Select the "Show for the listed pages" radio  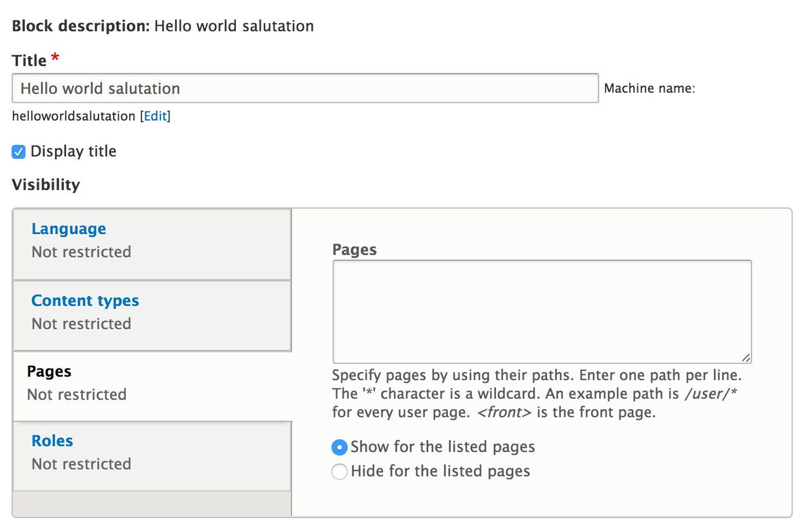tap(340, 447)
